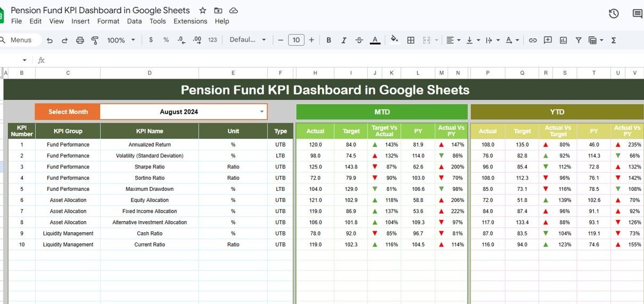Open the Format menu
This screenshot has height=304, width=644.
pos(108,21)
